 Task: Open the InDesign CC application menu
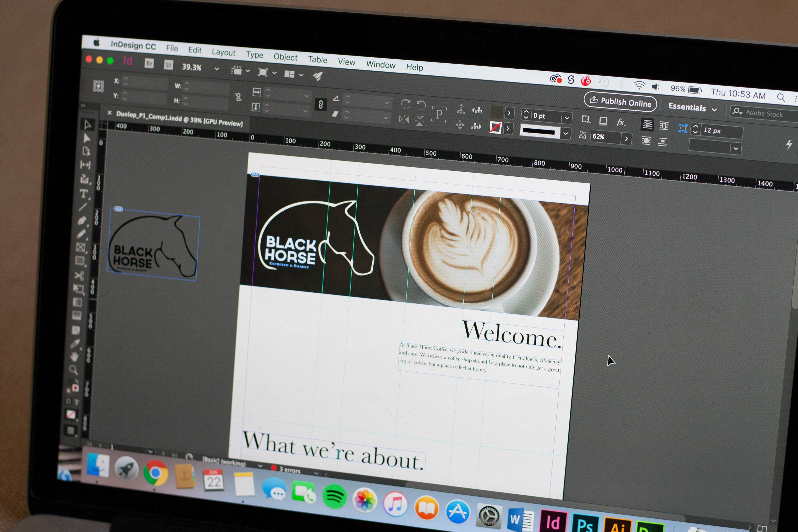click(133, 45)
